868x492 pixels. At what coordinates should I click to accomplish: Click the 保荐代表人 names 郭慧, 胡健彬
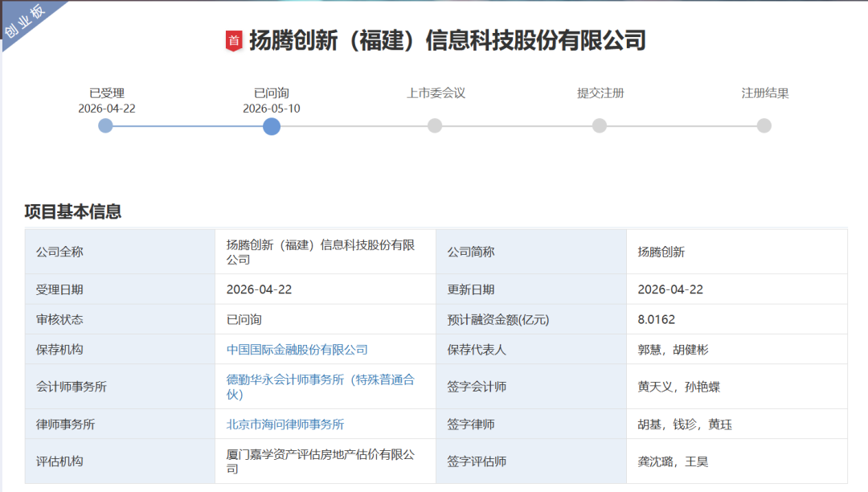[674, 350]
